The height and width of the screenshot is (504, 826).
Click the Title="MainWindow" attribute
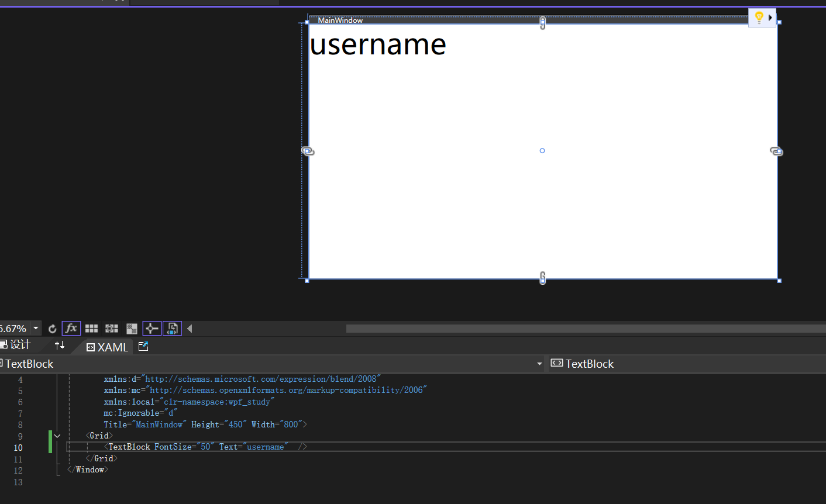tap(145, 424)
